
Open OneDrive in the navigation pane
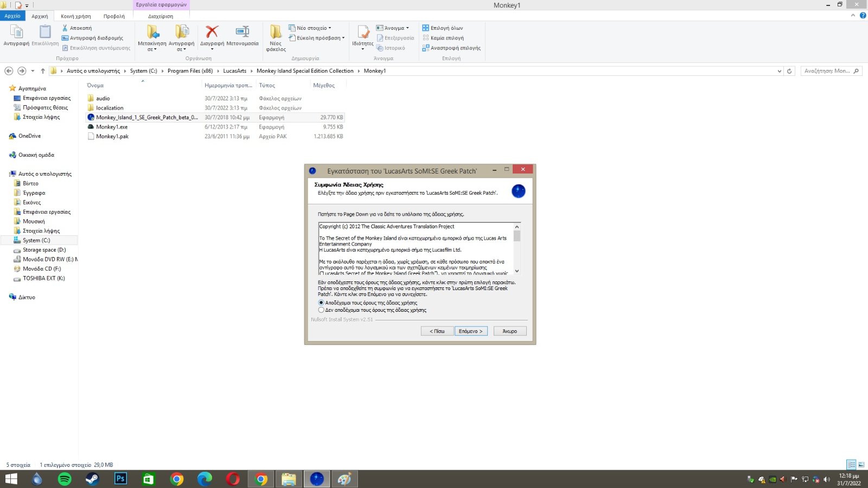pos(29,136)
